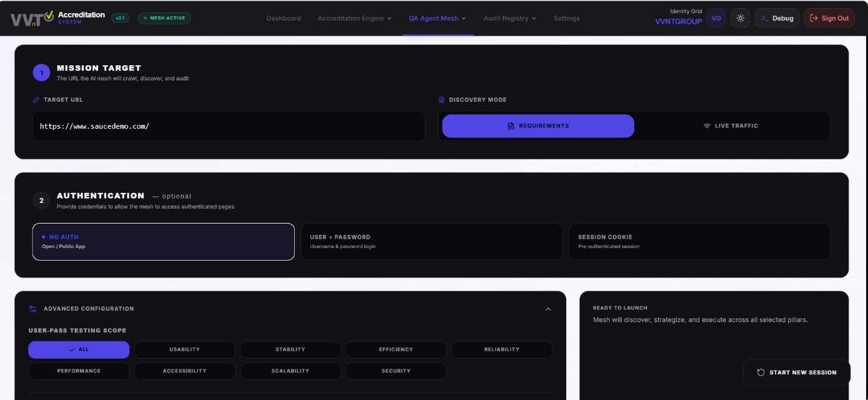This screenshot has height=400, width=868.
Task: Open the Debug console
Action: tap(777, 18)
